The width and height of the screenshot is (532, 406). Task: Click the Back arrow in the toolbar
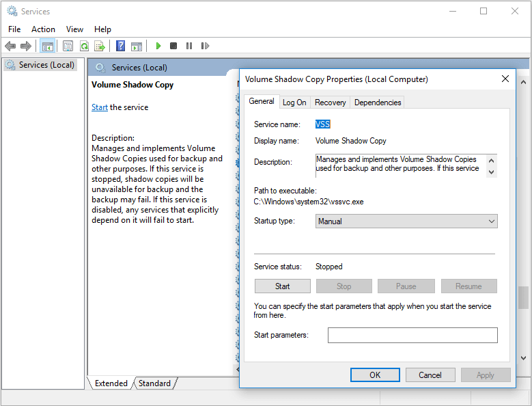coord(10,46)
